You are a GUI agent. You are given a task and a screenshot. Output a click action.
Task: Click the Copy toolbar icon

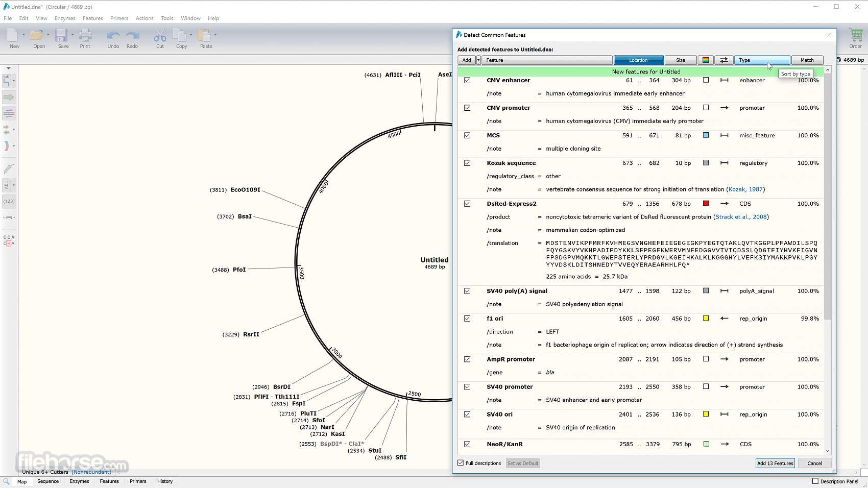tap(180, 35)
